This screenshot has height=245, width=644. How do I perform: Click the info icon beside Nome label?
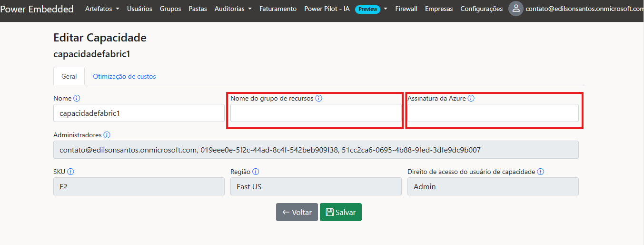click(77, 98)
